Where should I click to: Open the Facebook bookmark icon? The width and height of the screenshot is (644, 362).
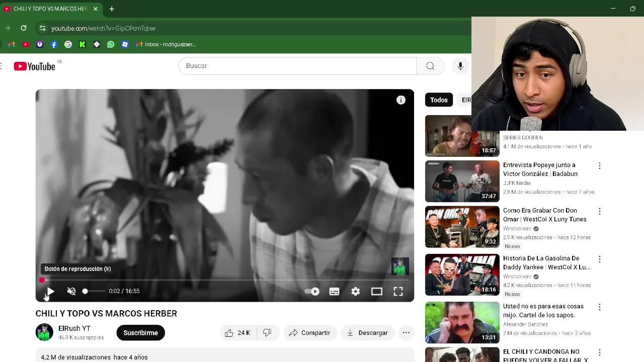coord(54,44)
